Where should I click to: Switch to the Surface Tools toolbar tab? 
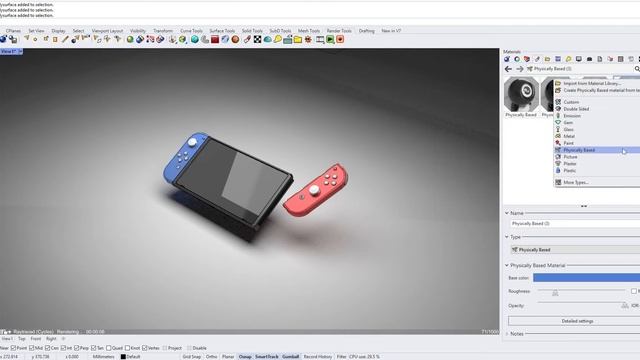click(222, 31)
